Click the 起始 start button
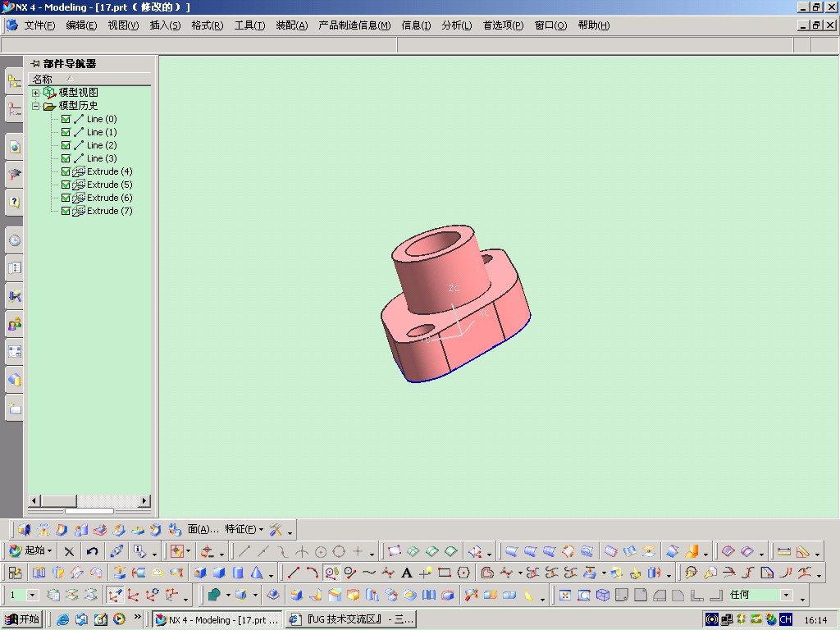 click(x=32, y=550)
